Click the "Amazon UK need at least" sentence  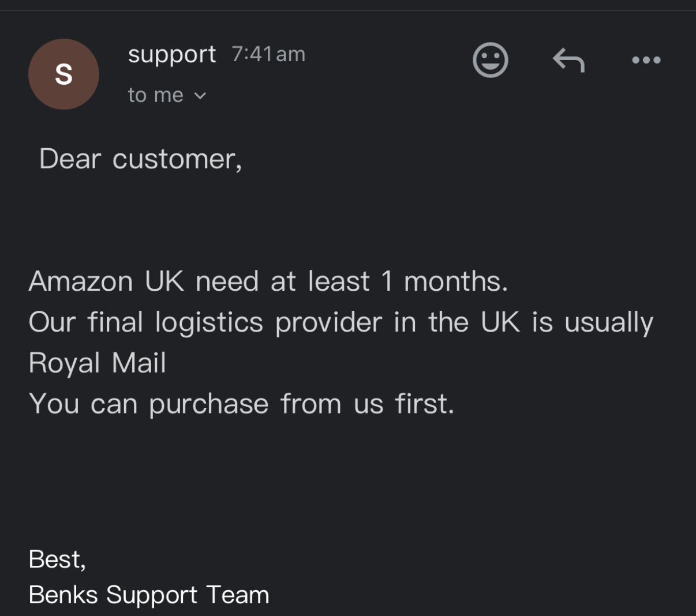click(x=268, y=281)
